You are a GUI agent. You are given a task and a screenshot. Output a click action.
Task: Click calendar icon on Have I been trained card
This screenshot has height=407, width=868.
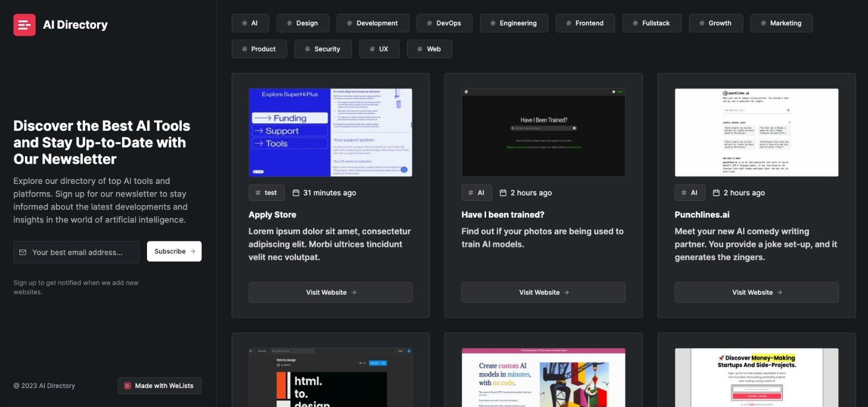pyautogui.click(x=503, y=193)
